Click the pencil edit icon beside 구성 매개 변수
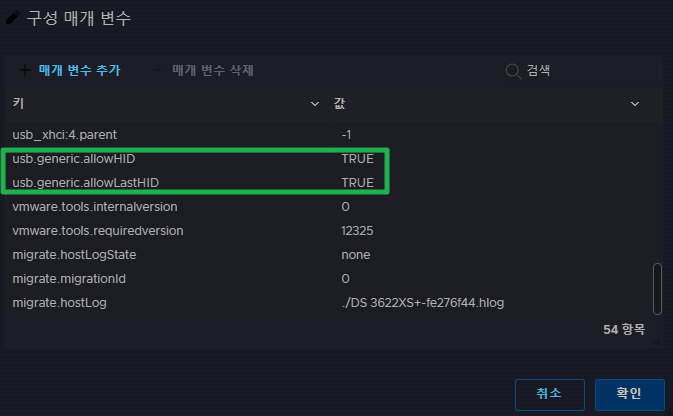 pyautogui.click(x=13, y=17)
